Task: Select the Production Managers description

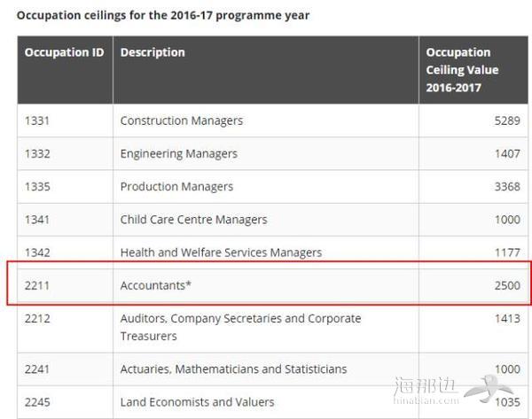Action: coord(176,186)
